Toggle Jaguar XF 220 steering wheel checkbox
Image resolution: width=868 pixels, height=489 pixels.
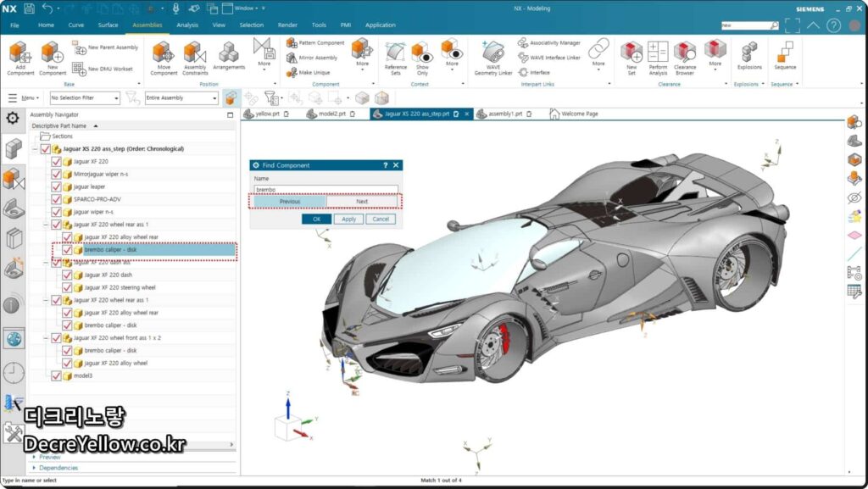tap(67, 287)
